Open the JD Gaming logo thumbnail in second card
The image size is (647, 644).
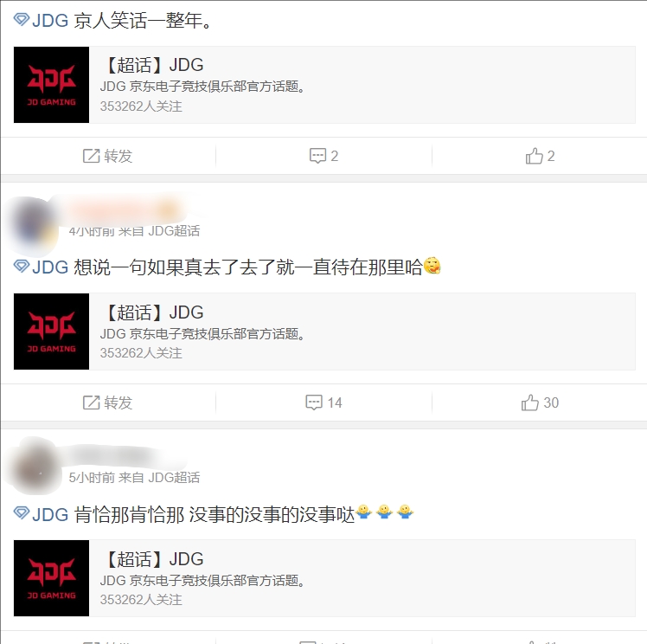coord(51,332)
